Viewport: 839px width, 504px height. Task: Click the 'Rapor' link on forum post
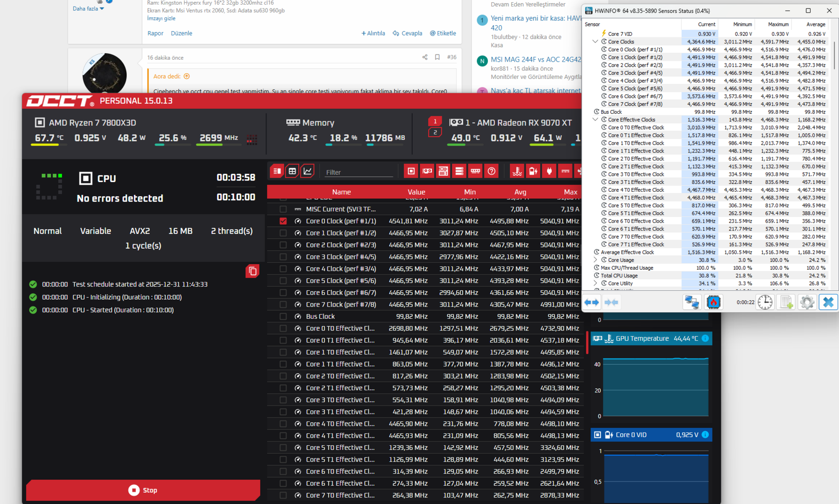pyautogui.click(x=155, y=33)
